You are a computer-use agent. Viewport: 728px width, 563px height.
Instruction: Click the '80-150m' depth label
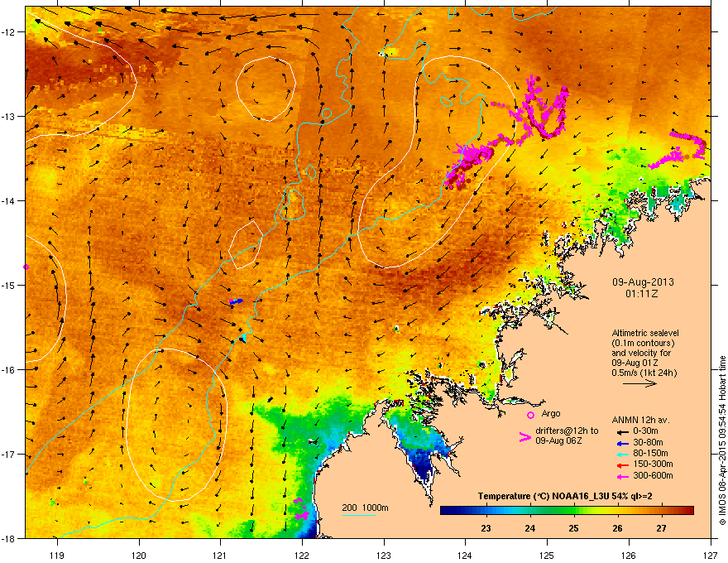[x=650, y=454]
